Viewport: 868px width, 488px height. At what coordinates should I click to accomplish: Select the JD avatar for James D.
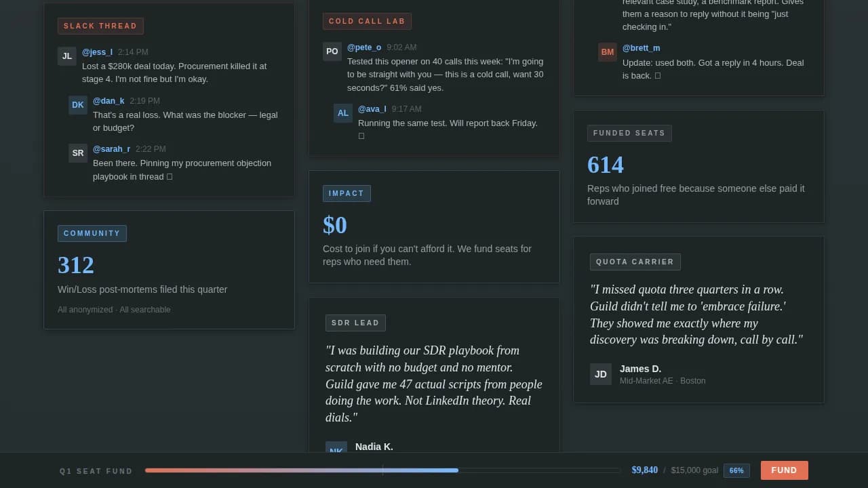pyautogui.click(x=600, y=374)
